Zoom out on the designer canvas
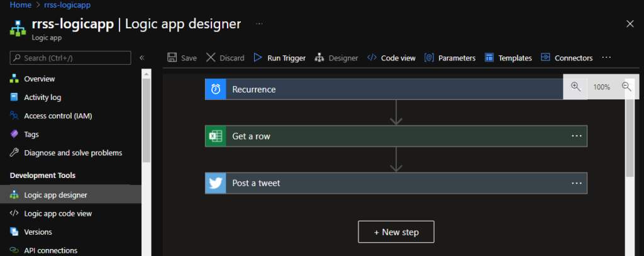The image size is (644, 256). 626,87
